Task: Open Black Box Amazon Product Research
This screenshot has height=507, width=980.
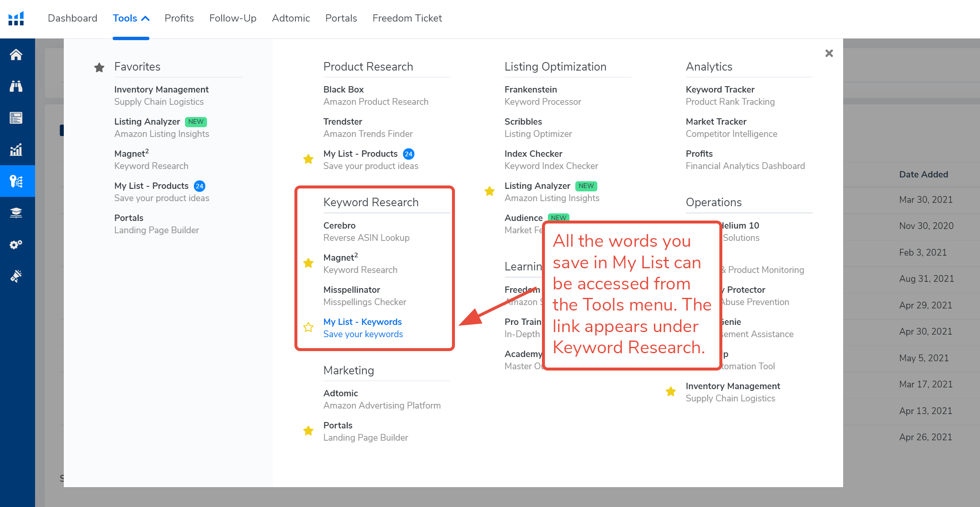Action: coord(343,90)
